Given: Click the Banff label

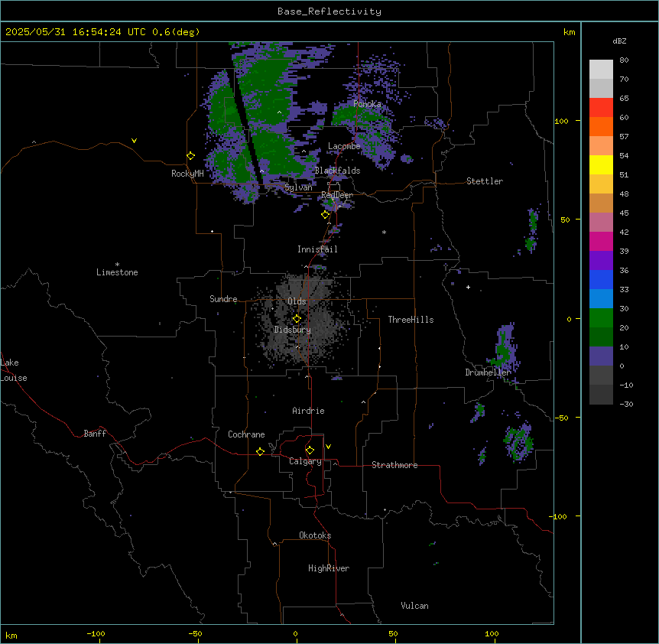Looking at the screenshot, I should point(95,434).
